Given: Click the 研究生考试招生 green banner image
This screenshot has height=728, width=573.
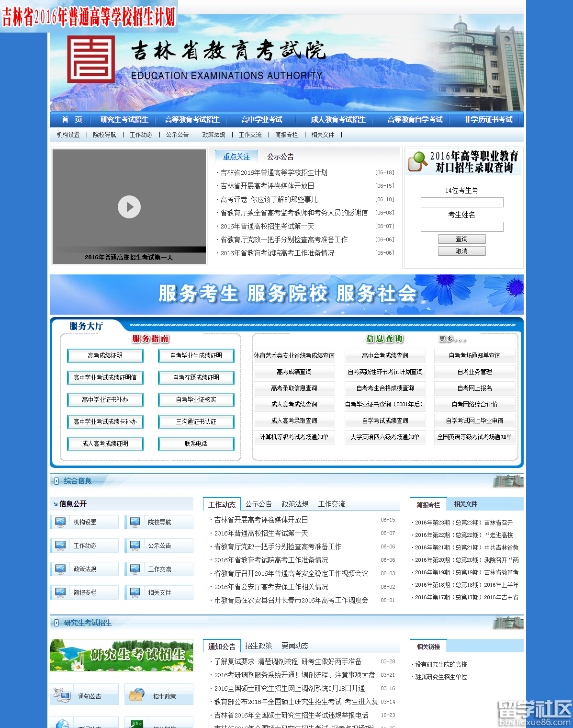Looking at the screenshot, I should (x=122, y=655).
